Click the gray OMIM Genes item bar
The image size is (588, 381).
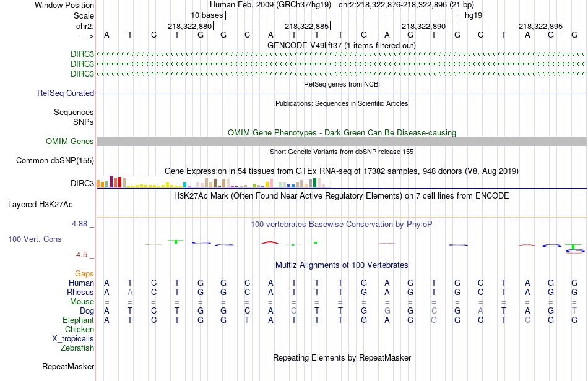pyautogui.click(x=342, y=141)
